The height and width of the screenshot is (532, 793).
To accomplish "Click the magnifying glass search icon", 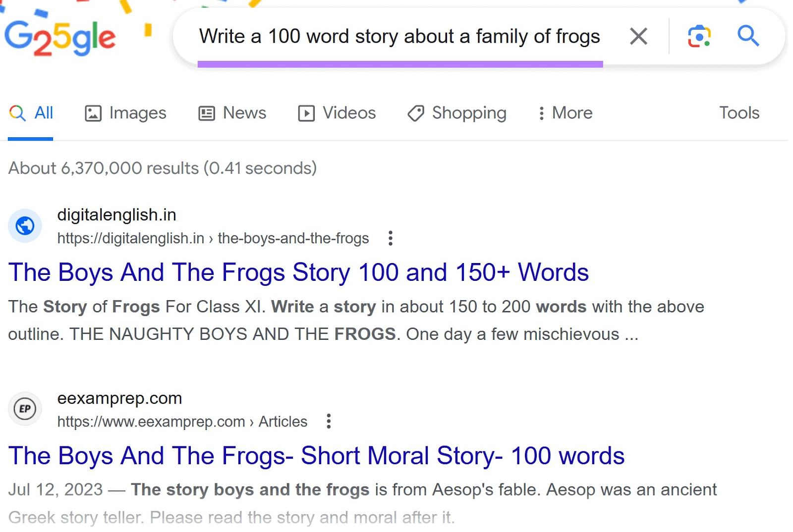I will click(x=748, y=36).
